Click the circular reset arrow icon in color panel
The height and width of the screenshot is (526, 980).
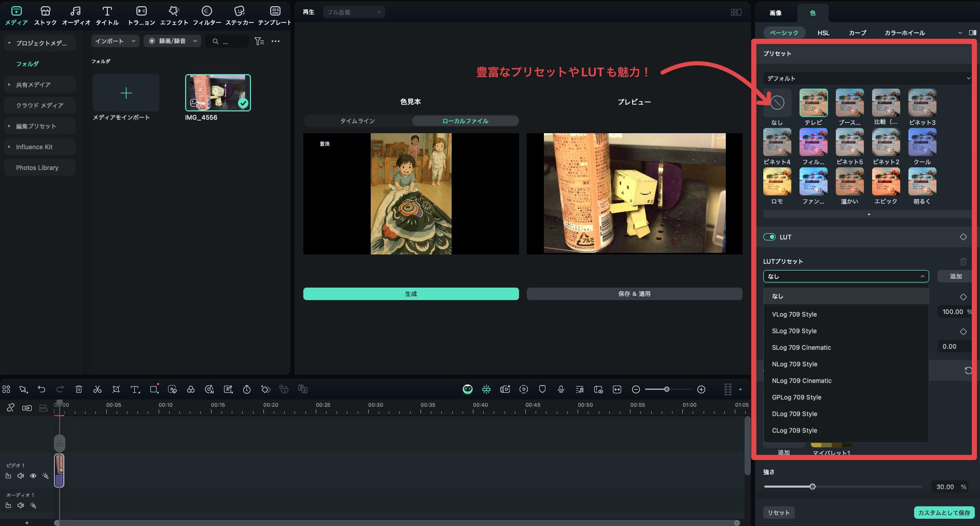(x=968, y=371)
